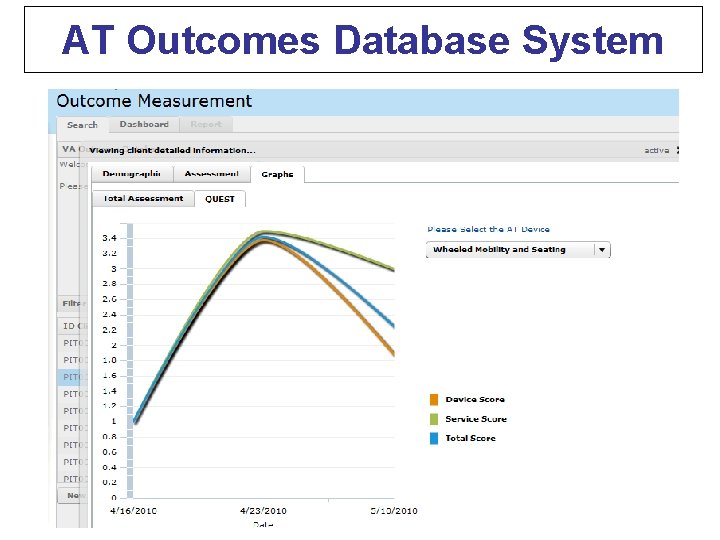Click the 'Outcome Measurement' heading
Image resolution: width=720 pixels, height=540 pixels.
pos(154,101)
